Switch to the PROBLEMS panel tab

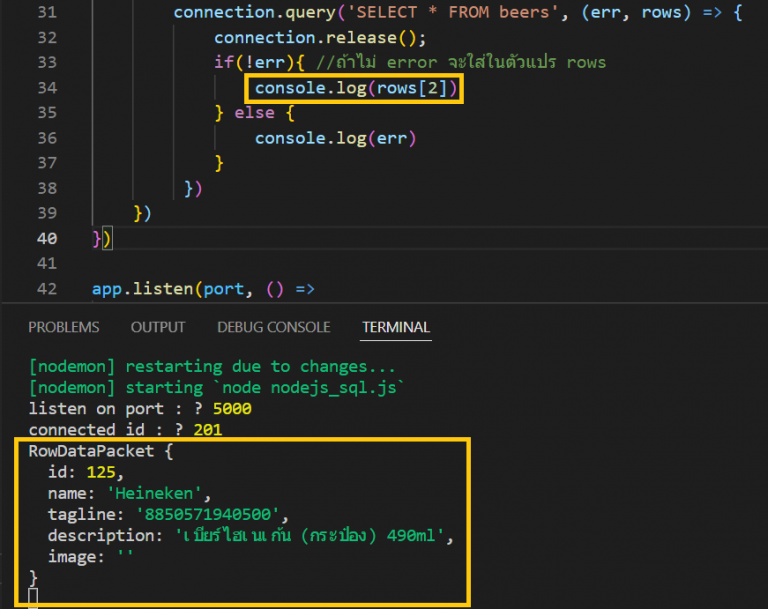coord(64,327)
